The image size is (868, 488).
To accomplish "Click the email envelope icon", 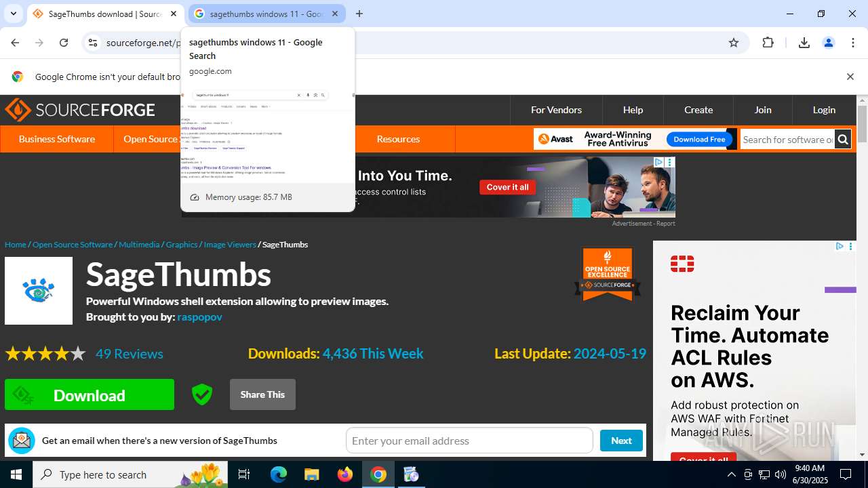I will [22, 441].
